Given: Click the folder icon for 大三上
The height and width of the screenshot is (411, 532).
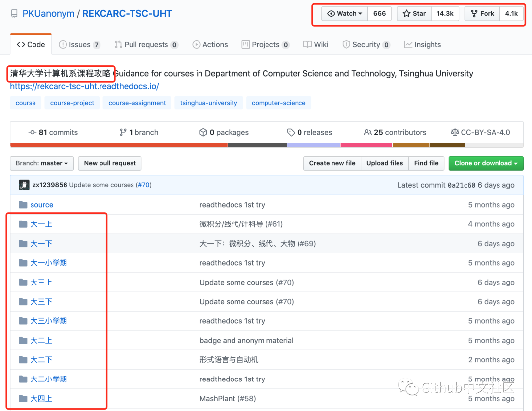Looking at the screenshot, I should click(x=23, y=282).
